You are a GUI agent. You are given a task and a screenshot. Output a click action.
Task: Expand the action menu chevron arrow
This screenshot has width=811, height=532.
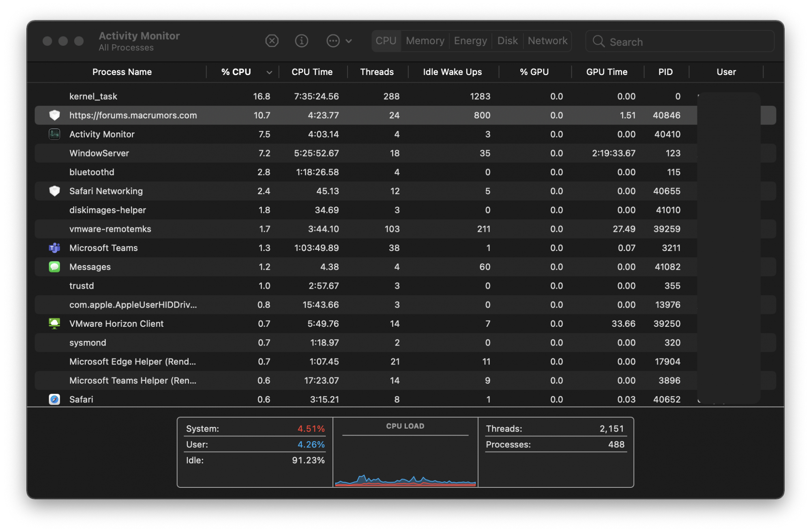349,41
